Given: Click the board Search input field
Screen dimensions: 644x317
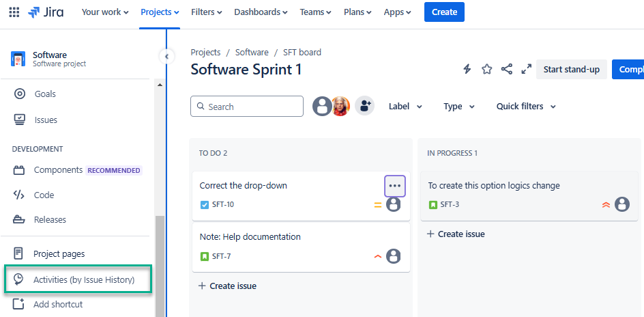Looking at the screenshot, I should tap(247, 107).
